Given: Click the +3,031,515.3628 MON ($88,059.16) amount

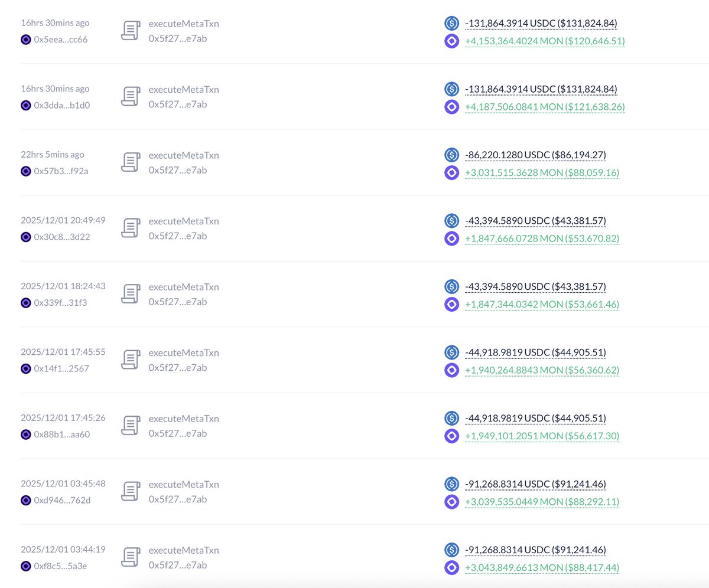Looking at the screenshot, I should coord(542,173).
